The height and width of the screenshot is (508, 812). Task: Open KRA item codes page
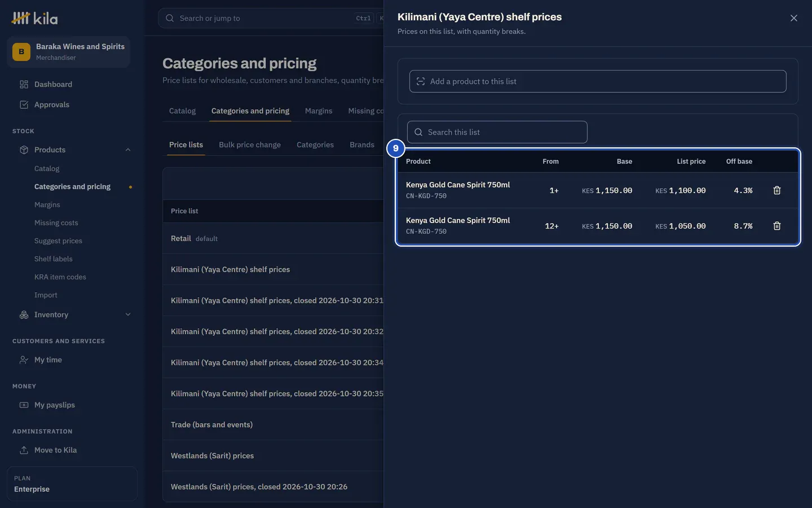click(60, 277)
